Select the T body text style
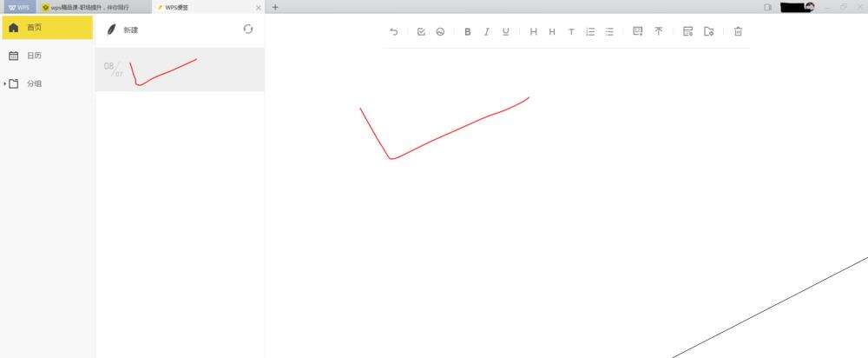 click(571, 31)
